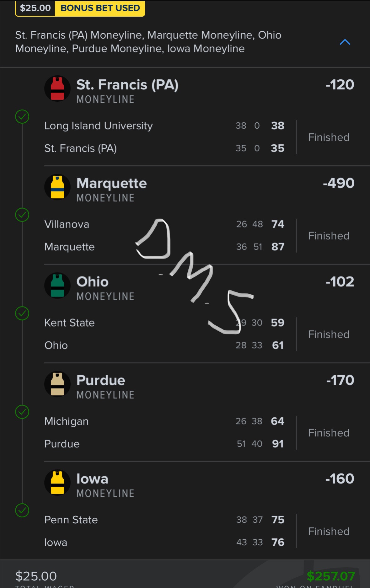Tap the green checkmark beside Ohio leg

22,313
